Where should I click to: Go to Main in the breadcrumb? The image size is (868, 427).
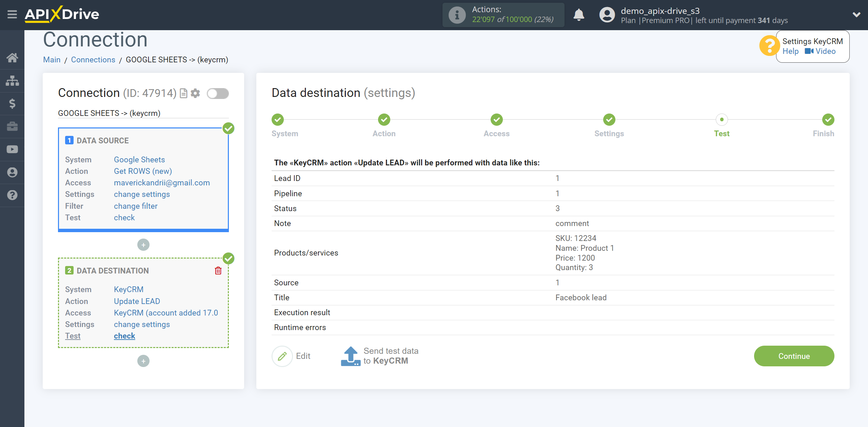point(52,60)
